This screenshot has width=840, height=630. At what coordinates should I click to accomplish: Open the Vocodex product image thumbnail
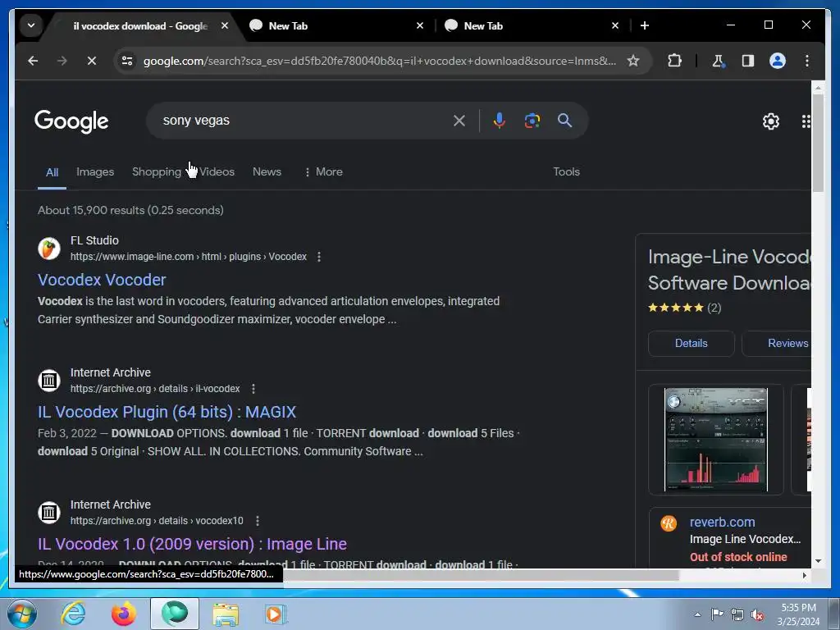pos(715,440)
